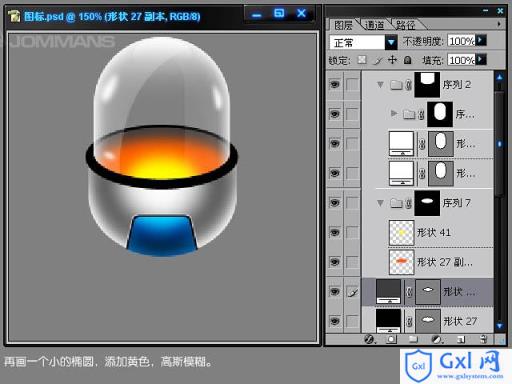
Task: Select the 形状 27 副… layer name
Action: click(445, 262)
